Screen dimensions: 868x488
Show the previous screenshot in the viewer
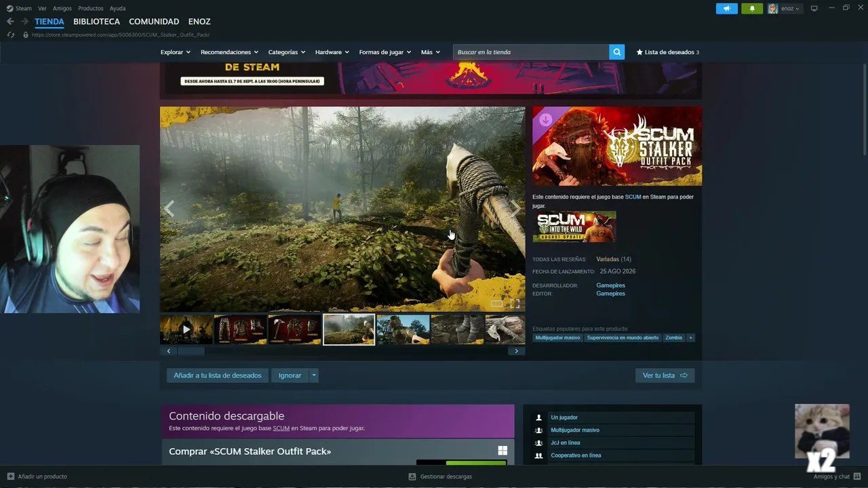click(x=170, y=209)
